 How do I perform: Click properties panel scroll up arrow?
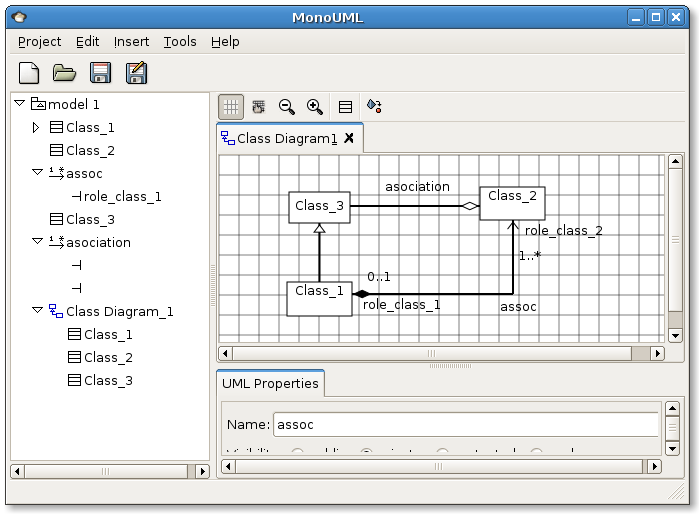pyautogui.click(x=672, y=408)
